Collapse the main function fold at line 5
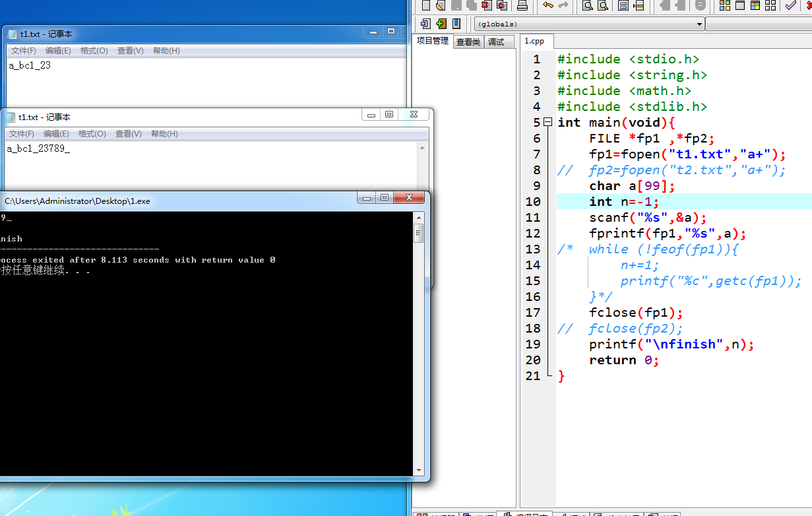Image resolution: width=812 pixels, height=516 pixels. point(547,122)
